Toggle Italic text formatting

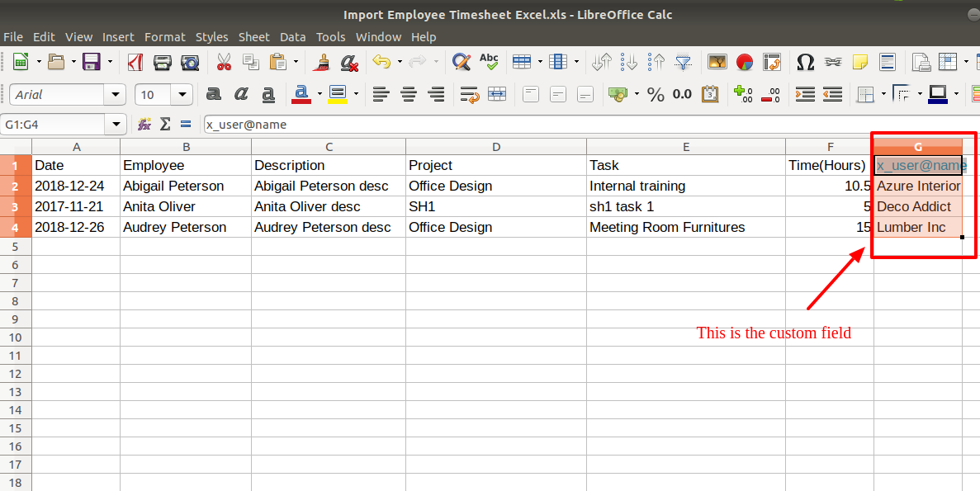pyautogui.click(x=240, y=94)
